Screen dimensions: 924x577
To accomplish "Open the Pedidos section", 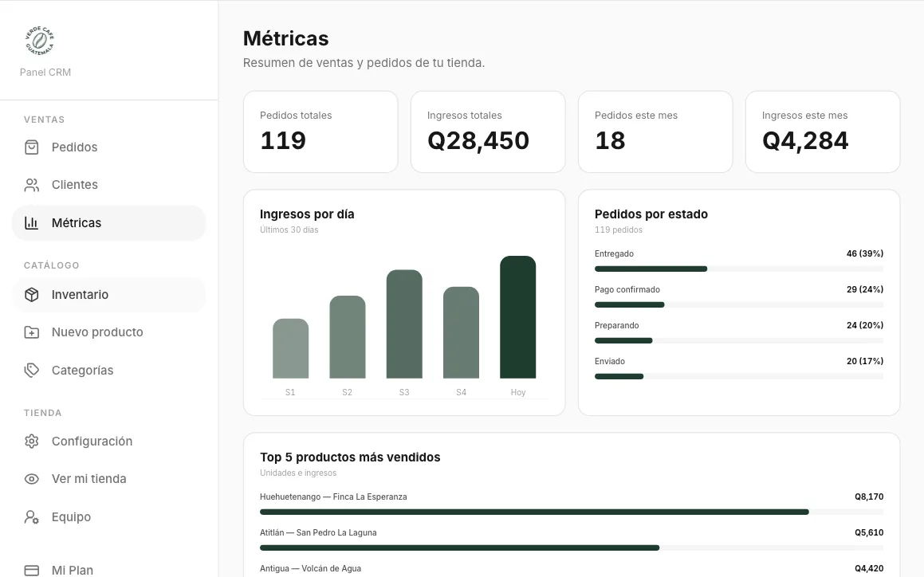I will pos(109,147).
